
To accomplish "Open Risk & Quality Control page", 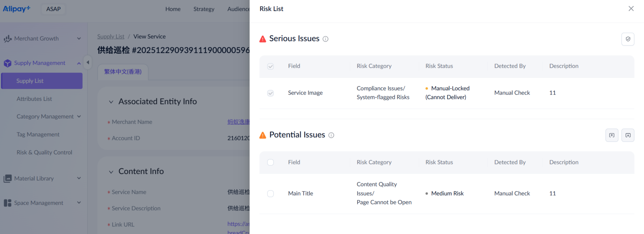I will pyautogui.click(x=44, y=152).
